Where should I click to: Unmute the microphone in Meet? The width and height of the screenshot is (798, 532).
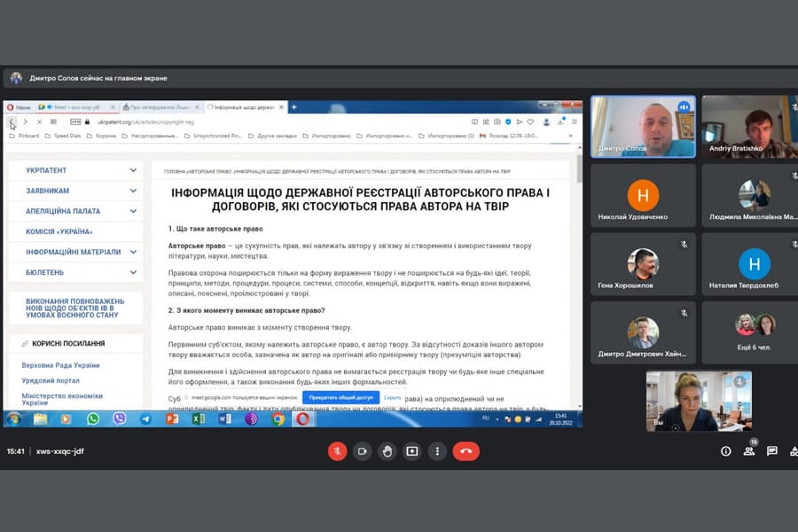337,451
